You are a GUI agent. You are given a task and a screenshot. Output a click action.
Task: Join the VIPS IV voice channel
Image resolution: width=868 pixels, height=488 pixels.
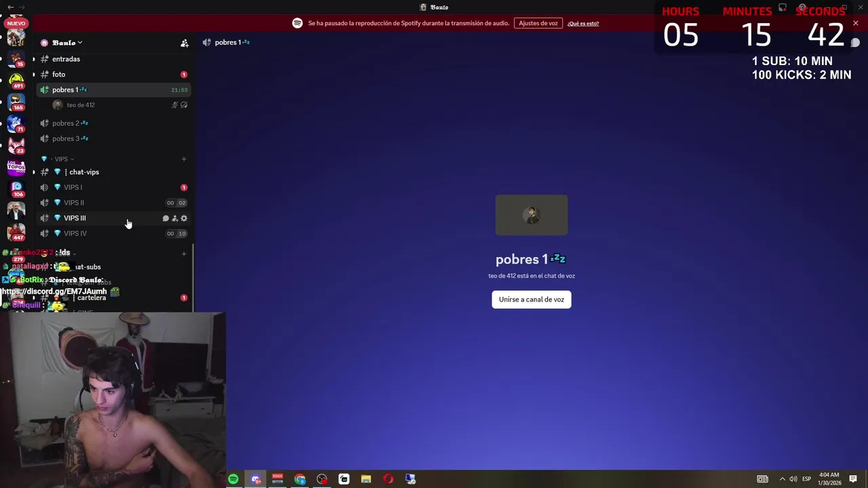(113, 233)
